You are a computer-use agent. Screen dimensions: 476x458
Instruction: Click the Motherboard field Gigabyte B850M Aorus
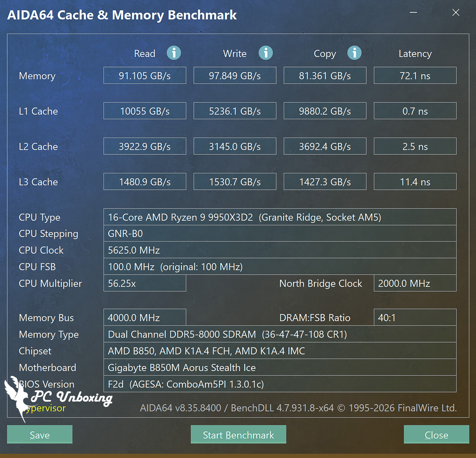point(280,367)
